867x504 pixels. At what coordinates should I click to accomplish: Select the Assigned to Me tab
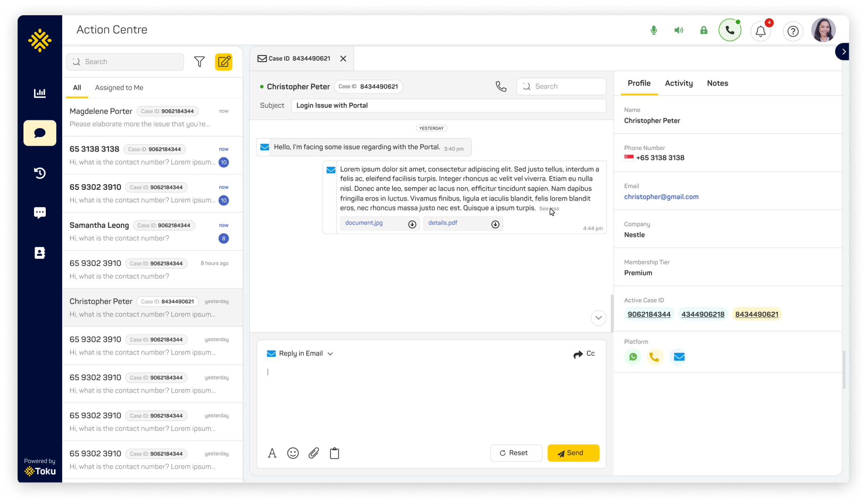pyautogui.click(x=119, y=87)
